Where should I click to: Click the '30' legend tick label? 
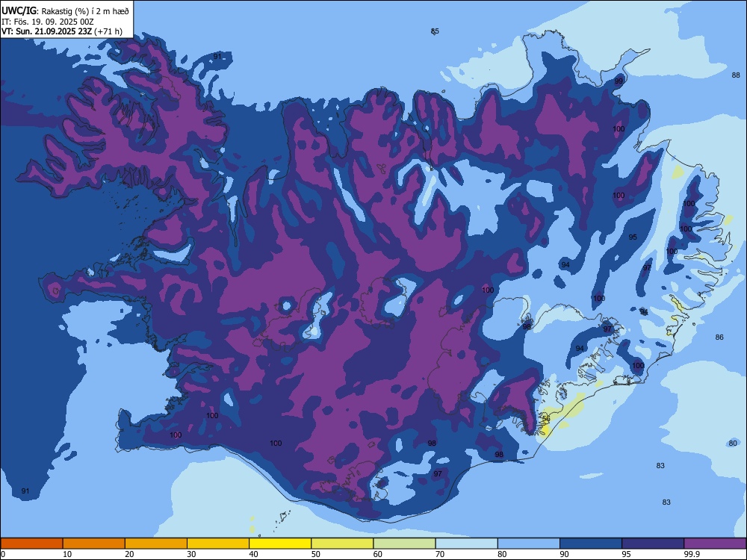[191, 554]
